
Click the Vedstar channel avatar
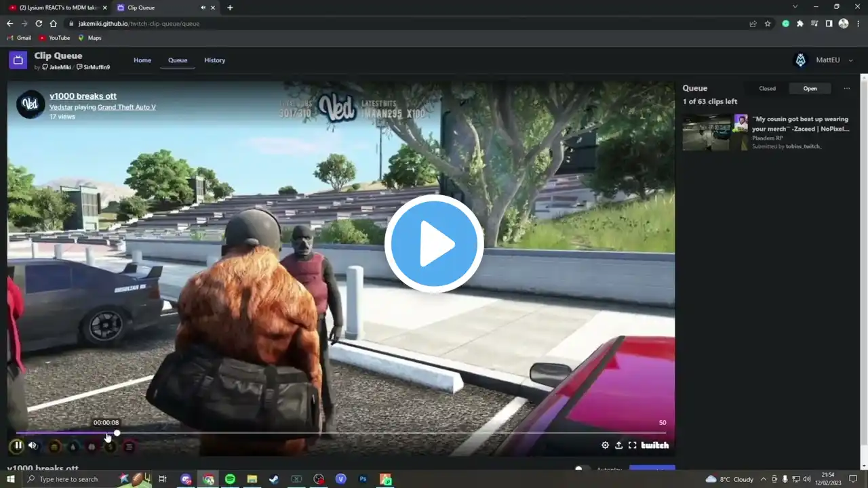point(31,104)
